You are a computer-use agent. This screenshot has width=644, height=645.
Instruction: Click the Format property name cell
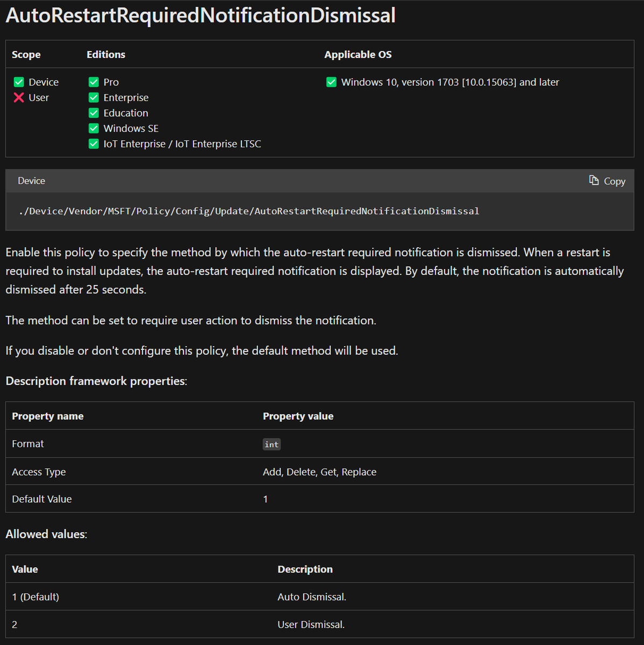[x=28, y=444]
